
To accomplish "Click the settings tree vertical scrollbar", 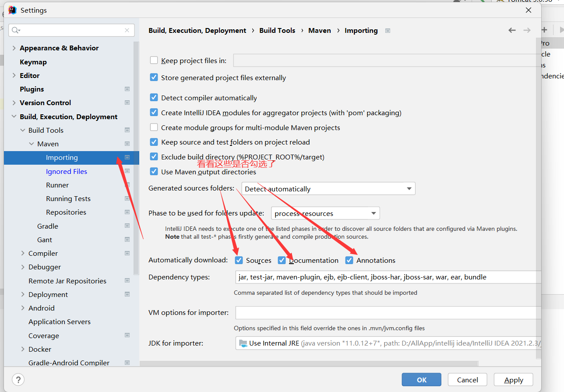I will coord(136,158).
